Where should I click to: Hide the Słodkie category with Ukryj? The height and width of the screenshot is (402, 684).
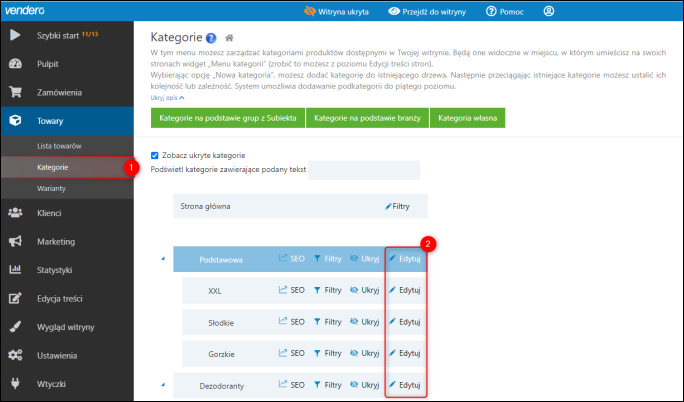click(x=365, y=322)
